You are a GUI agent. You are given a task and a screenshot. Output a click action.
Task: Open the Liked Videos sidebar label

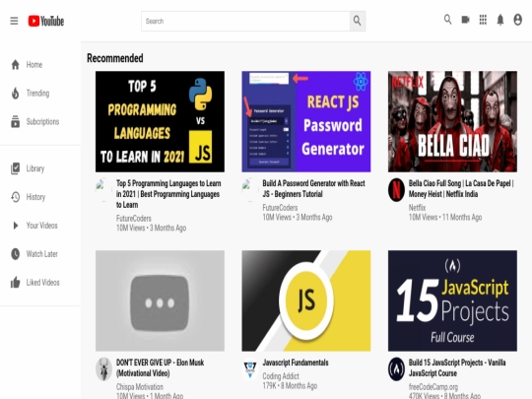[x=43, y=283]
